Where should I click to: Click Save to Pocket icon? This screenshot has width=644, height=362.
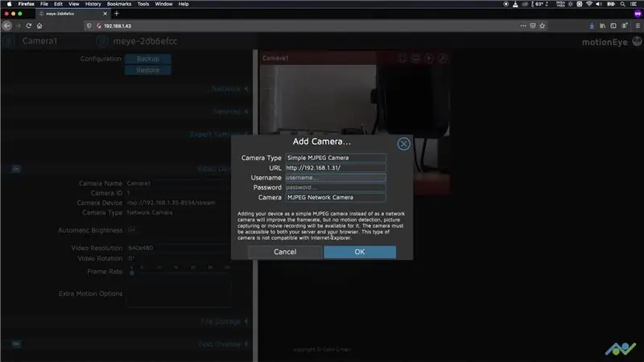533,26
